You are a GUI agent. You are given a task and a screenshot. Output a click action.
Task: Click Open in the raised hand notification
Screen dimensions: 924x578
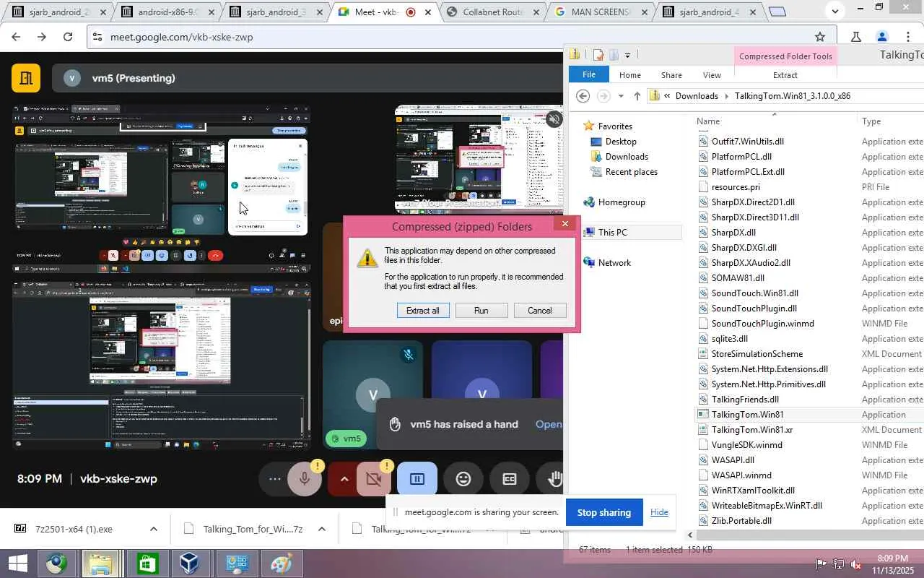pyautogui.click(x=549, y=424)
